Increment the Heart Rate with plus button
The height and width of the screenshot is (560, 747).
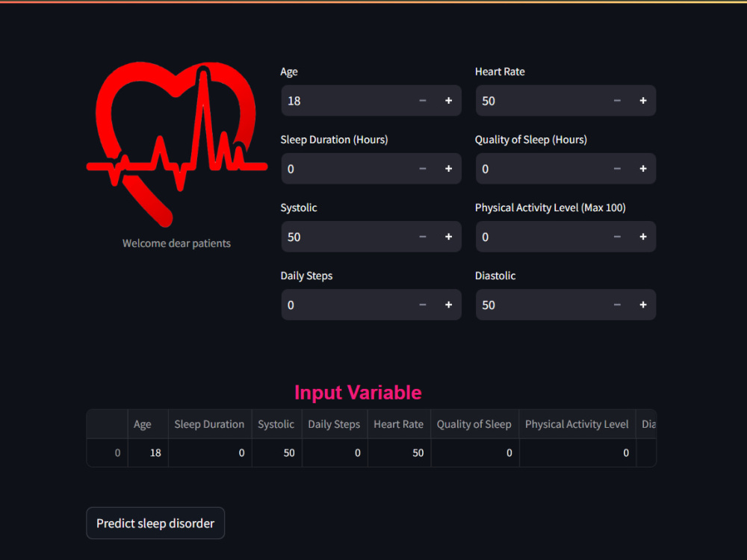642,101
